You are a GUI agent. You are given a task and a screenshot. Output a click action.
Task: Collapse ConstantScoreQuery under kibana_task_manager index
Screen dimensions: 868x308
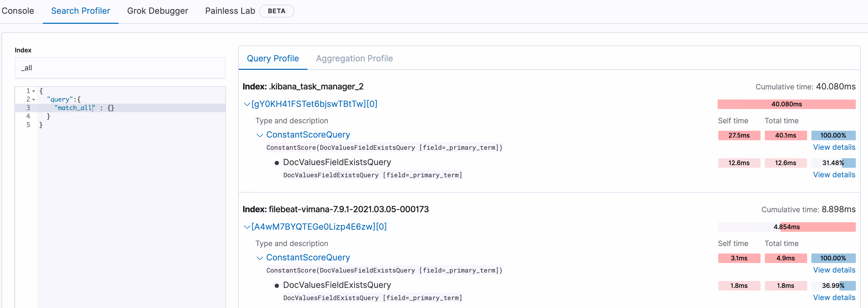point(259,135)
